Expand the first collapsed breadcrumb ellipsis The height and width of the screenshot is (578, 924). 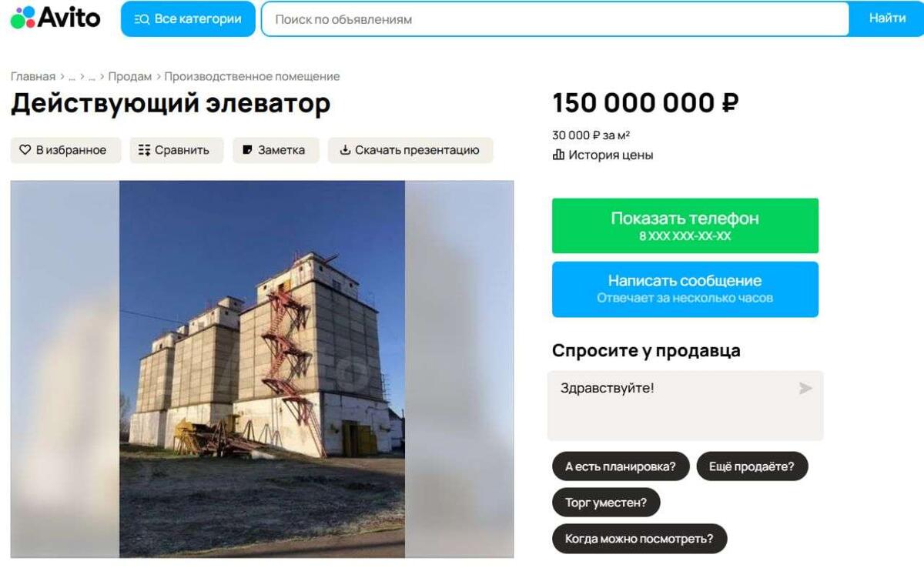pos(72,77)
